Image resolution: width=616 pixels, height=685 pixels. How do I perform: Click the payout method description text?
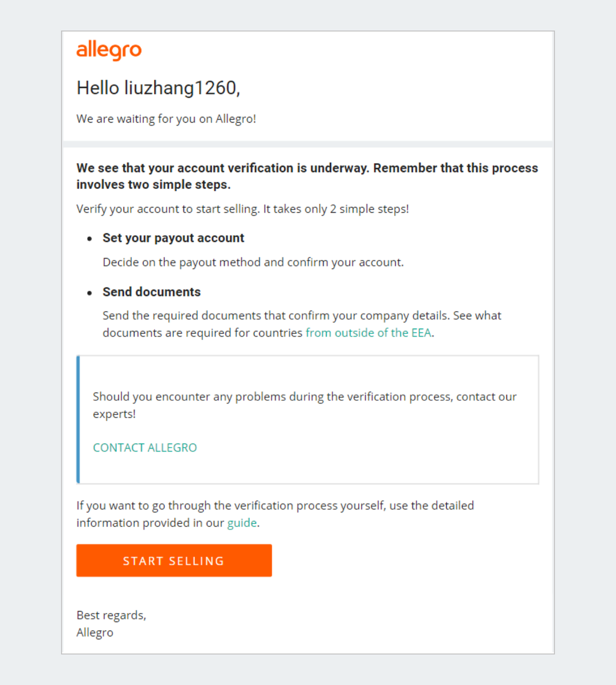pos(253,262)
